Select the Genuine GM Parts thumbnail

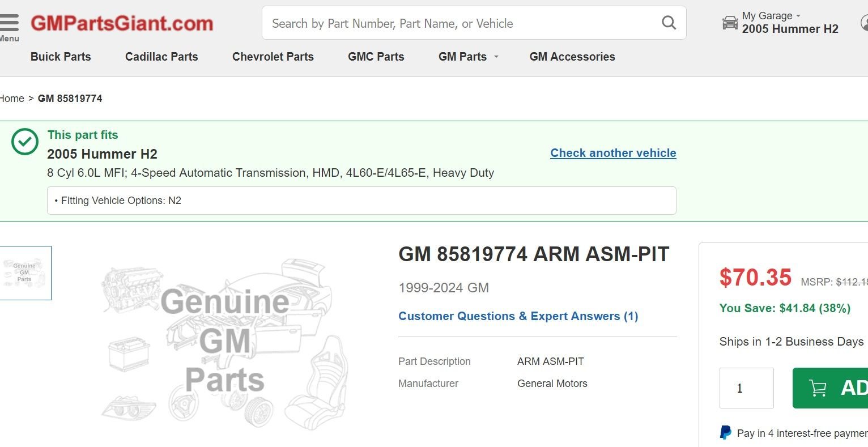point(25,273)
